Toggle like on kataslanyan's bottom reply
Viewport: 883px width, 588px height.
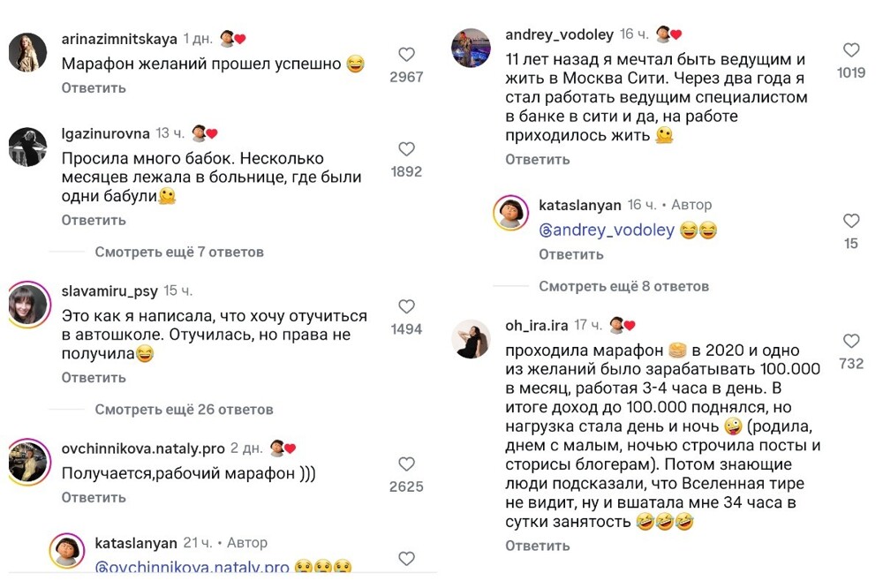(406, 557)
